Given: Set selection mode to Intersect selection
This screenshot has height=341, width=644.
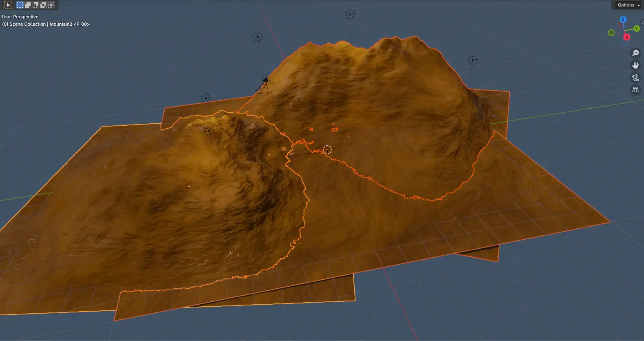Looking at the screenshot, I should pyautogui.click(x=51, y=5).
